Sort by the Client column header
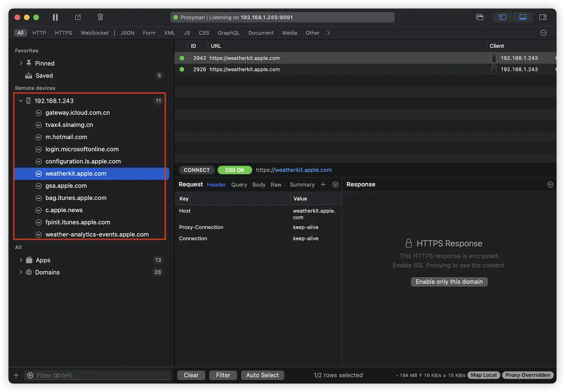This screenshot has height=392, width=565. 497,46
